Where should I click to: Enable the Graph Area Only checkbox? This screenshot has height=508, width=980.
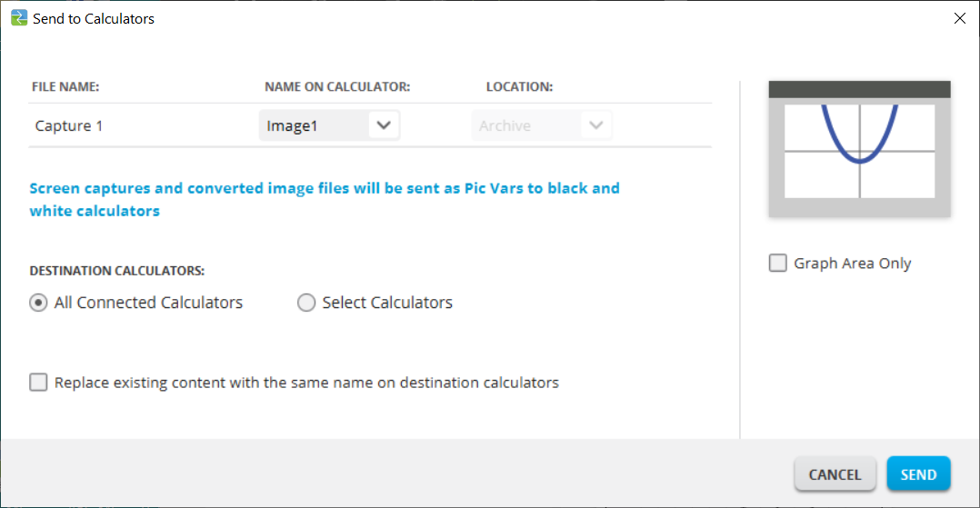(778, 264)
